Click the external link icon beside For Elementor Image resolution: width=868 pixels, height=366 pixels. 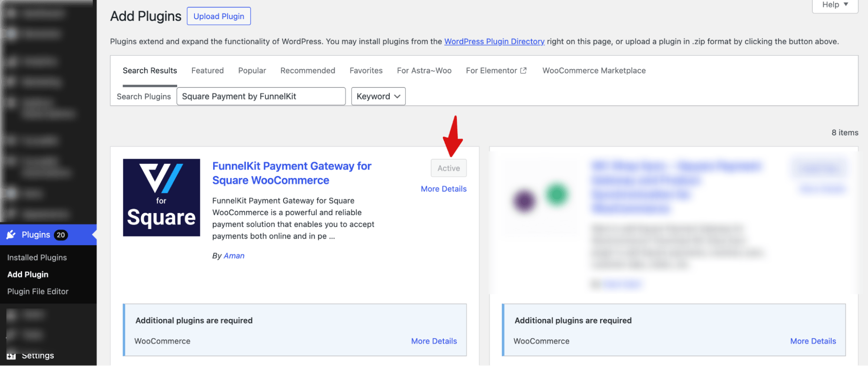pyautogui.click(x=523, y=70)
